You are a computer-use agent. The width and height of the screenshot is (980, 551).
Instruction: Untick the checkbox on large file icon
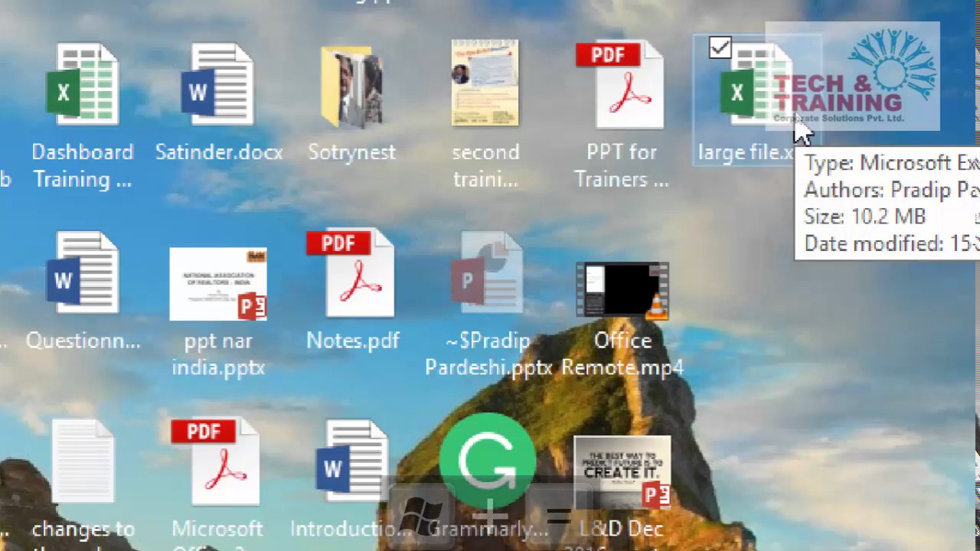(x=720, y=48)
